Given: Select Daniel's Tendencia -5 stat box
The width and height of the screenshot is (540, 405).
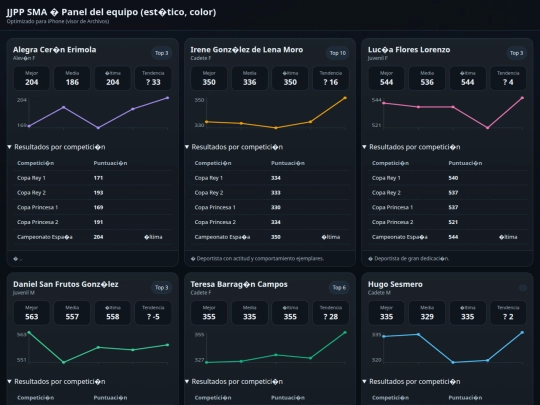Looking at the screenshot, I should click(x=153, y=313).
